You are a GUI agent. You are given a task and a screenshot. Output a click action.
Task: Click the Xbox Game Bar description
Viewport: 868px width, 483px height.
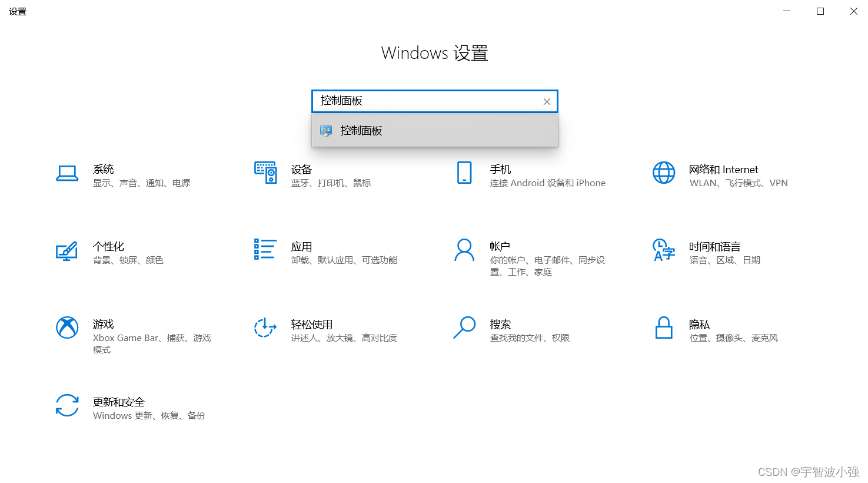coord(152,344)
